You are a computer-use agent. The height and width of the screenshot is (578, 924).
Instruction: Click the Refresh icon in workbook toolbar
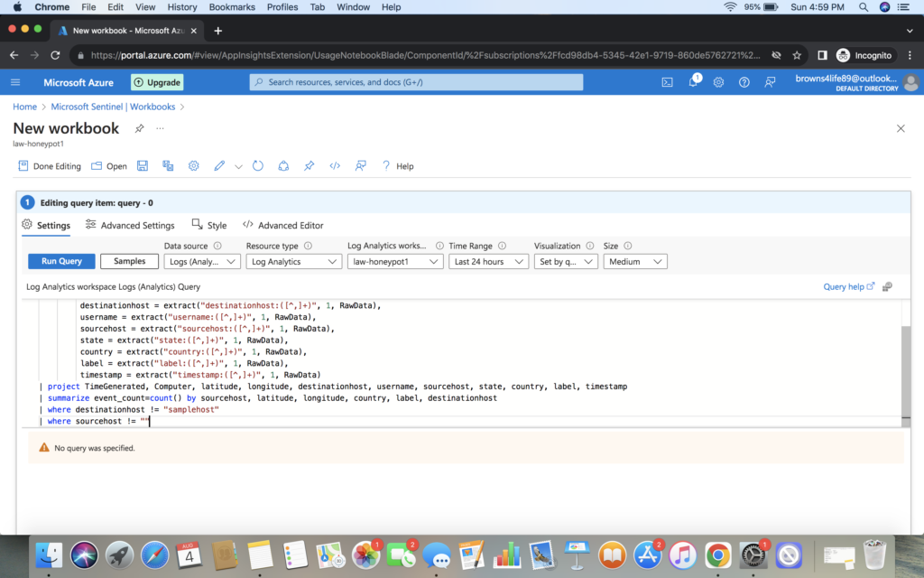(x=257, y=166)
